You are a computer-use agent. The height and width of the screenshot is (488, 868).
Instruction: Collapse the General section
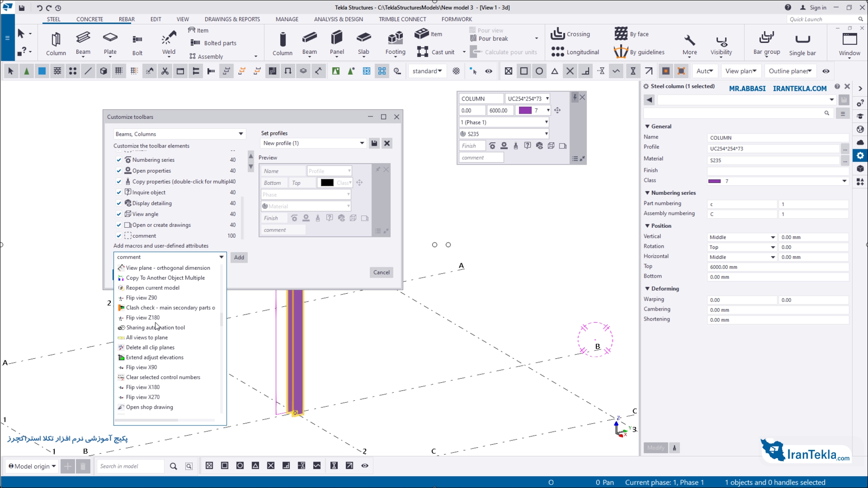pos(647,126)
